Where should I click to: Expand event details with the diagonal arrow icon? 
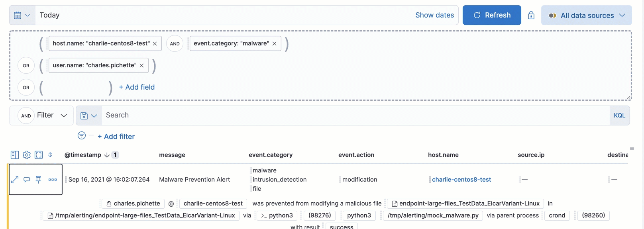click(15, 180)
